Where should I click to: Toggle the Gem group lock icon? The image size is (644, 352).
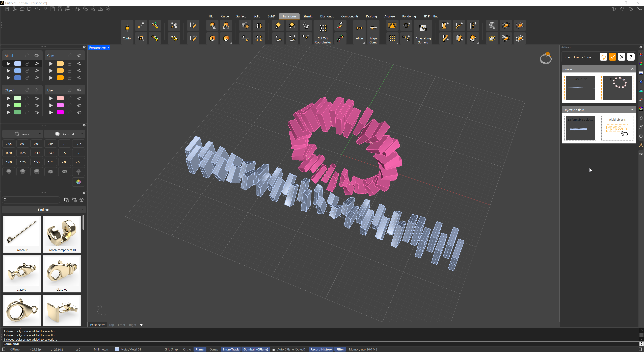pos(70,56)
